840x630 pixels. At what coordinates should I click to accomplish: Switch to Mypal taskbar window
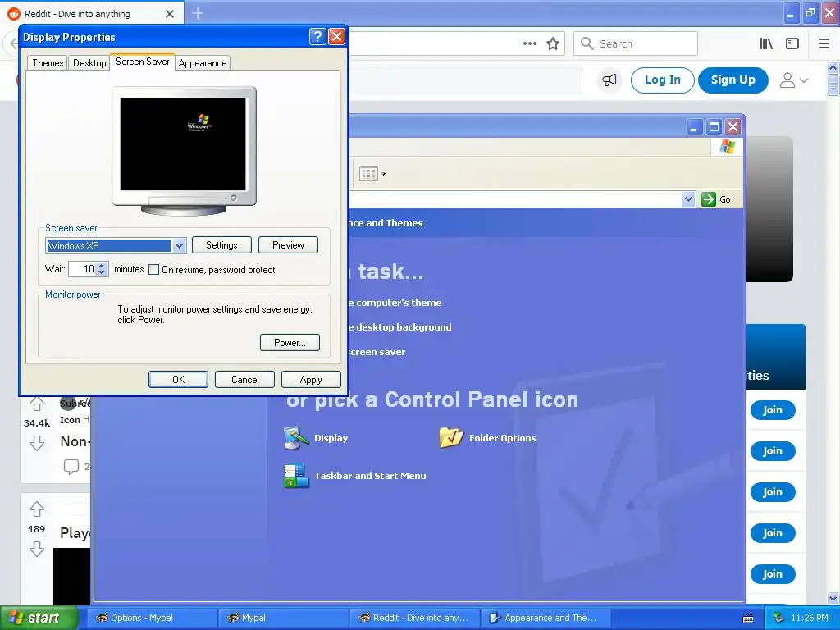click(283, 618)
